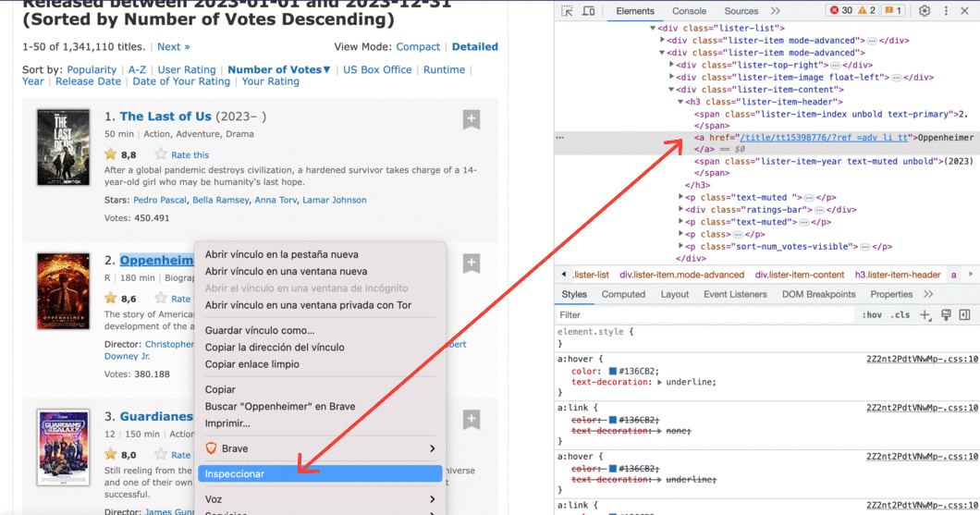This screenshot has height=515, width=980.
Task: Select Inspeccionar in the context menu
Action: (320, 473)
